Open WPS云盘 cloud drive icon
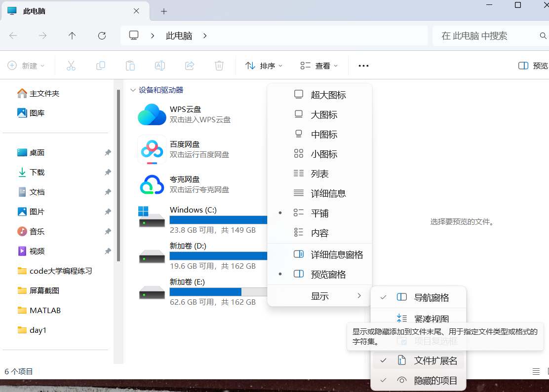Viewport: 549px width, 392px height. pos(152,114)
